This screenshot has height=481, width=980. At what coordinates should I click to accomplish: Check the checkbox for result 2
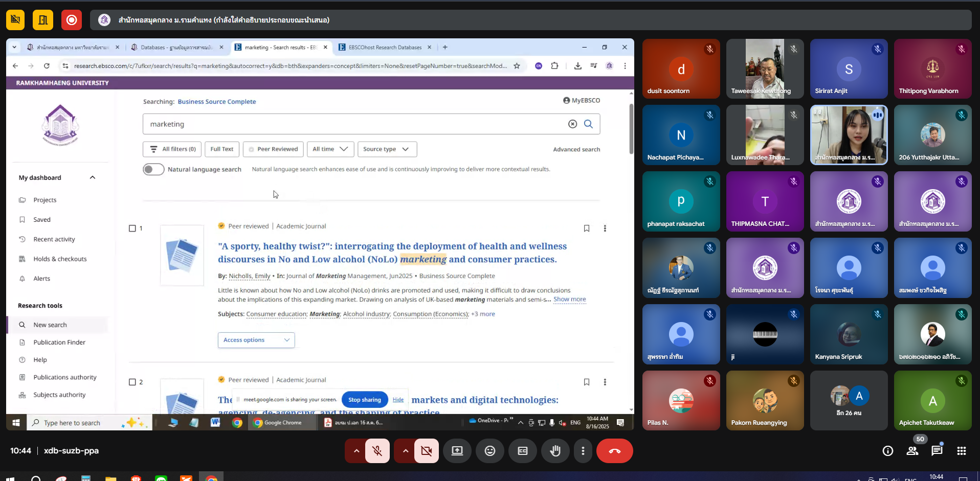pos(132,382)
